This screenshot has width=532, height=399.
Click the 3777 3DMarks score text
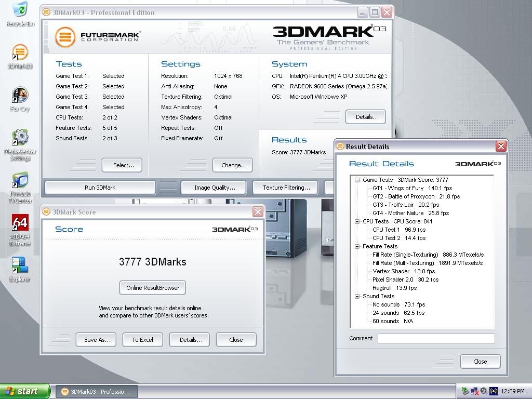pos(153,262)
